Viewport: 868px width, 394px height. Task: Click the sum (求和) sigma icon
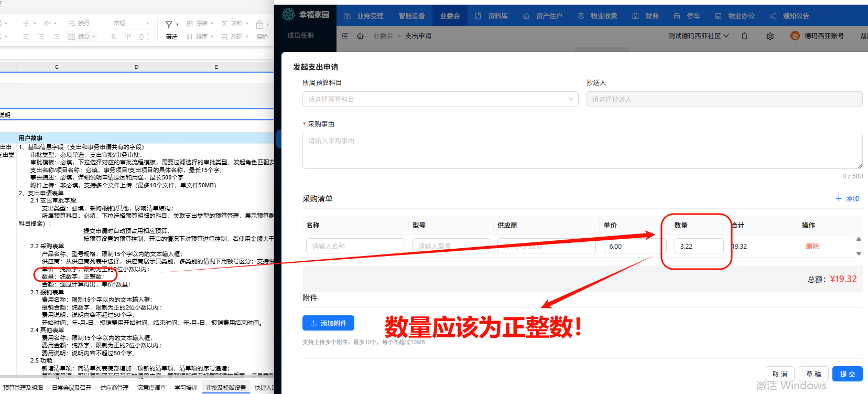(x=224, y=24)
